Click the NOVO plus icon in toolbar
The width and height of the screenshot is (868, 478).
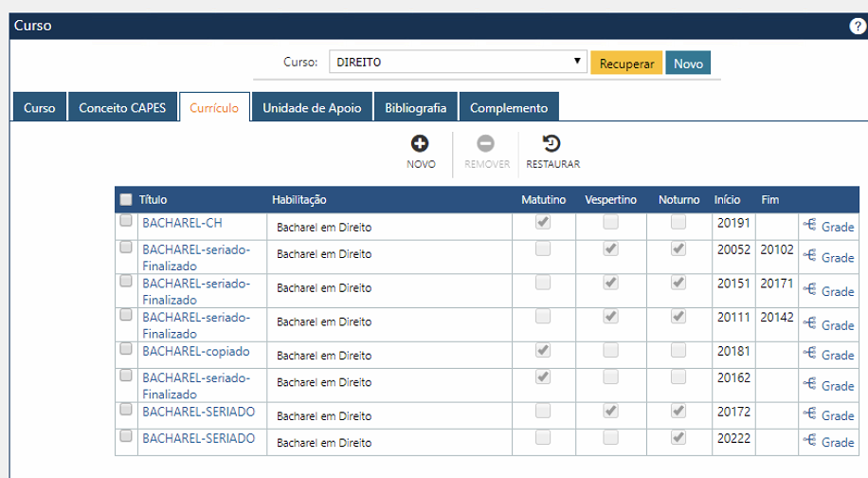click(420, 144)
